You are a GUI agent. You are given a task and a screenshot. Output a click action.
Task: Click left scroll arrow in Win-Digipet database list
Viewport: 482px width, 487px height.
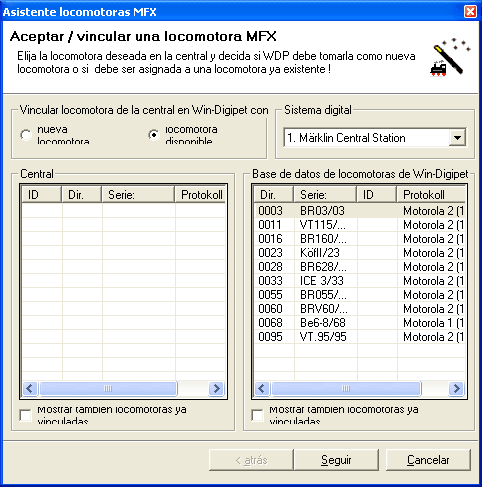click(x=262, y=388)
